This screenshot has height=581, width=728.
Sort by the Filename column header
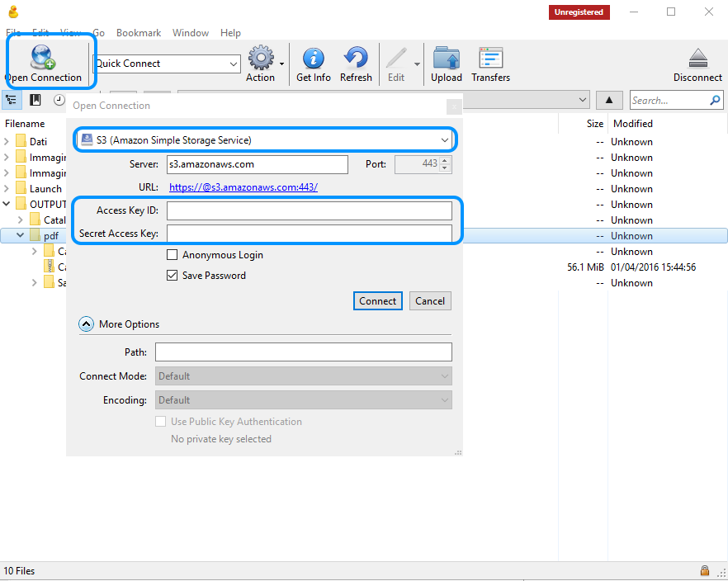25,124
